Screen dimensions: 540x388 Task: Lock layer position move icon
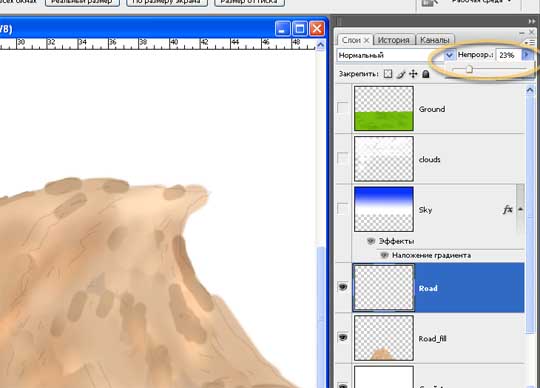click(413, 74)
